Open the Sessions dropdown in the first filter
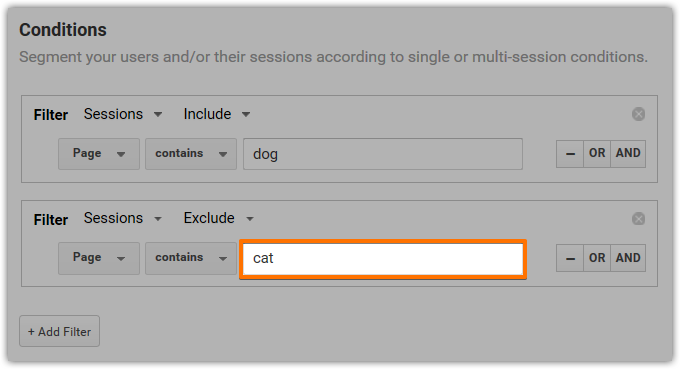 (123, 114)
